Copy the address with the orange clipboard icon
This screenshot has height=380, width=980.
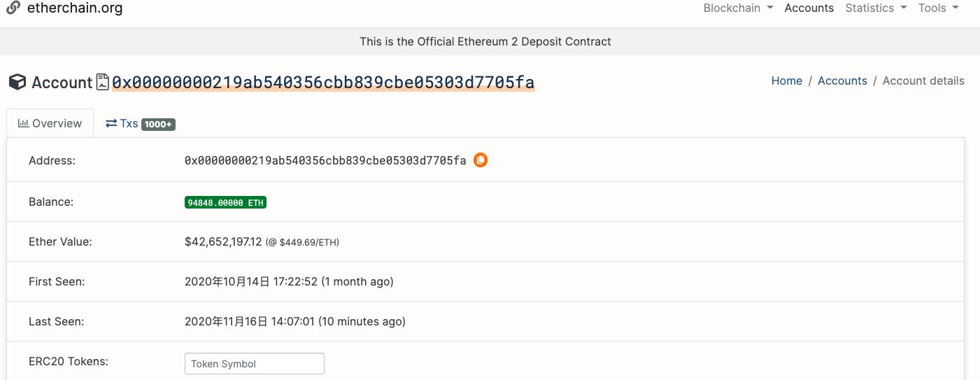click(481, 160)
